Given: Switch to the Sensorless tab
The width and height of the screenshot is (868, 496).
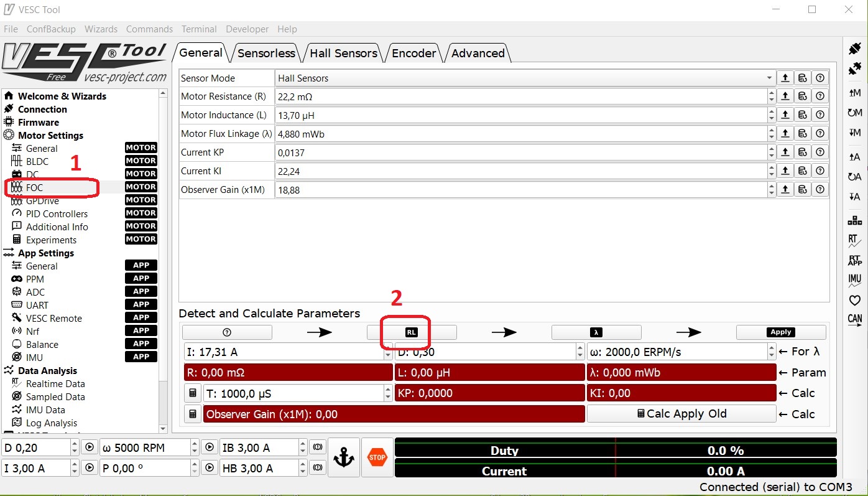Looking at the screenshot, I should (x=266, y=54).
